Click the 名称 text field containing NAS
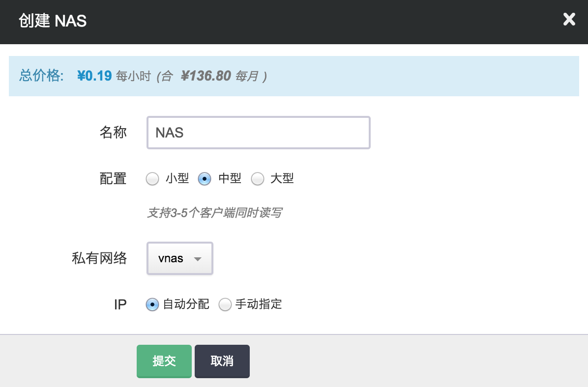Screen dimensions: 588x387 [x=258, y=133]
